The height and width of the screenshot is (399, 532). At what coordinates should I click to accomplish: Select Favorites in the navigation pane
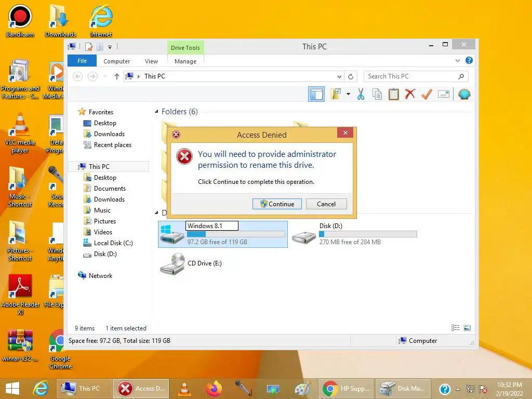pos(101,112)
